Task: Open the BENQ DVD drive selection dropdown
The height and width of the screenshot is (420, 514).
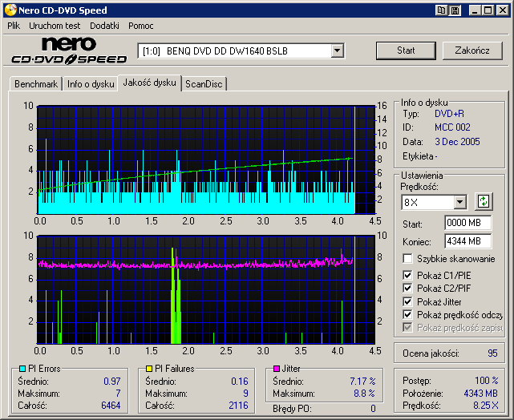Action: click(x=338, y=50)
